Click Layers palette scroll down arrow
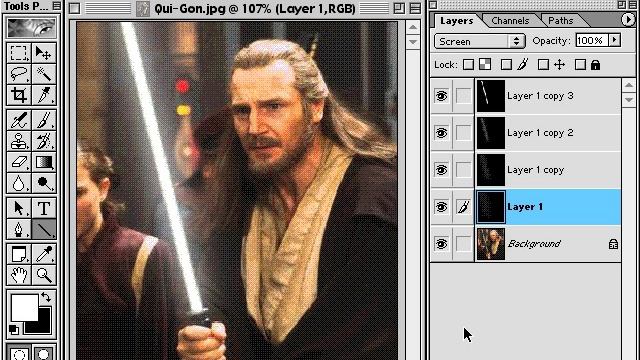 [629, 100]
